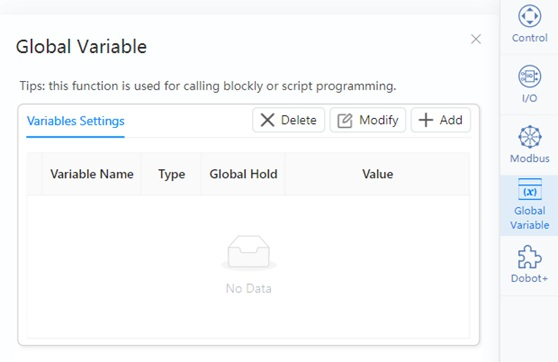Click the Variable Name column header

[x=92, y=174]
